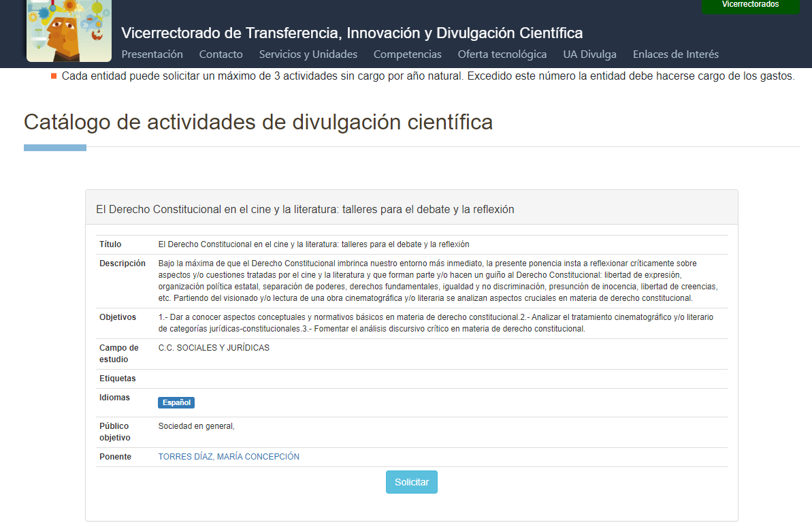Click the C.C. SOCIALES Y JURÍDICAS field value

tap(214, 348)
